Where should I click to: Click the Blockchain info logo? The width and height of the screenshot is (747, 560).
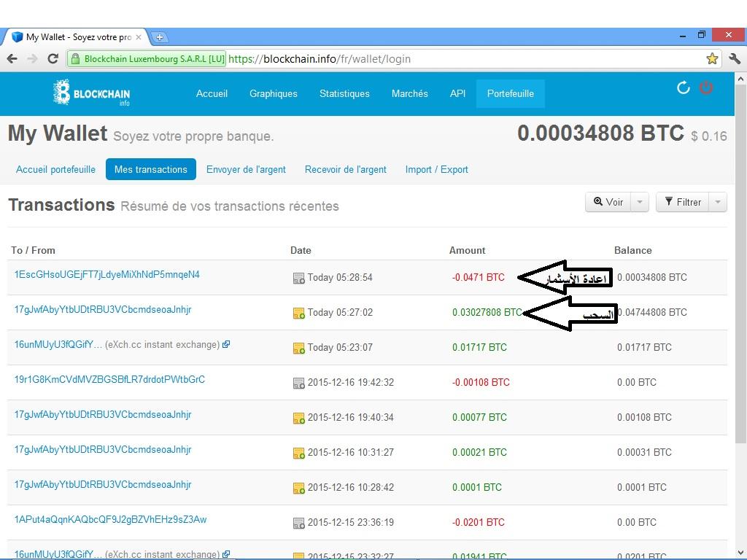point(91,93)
